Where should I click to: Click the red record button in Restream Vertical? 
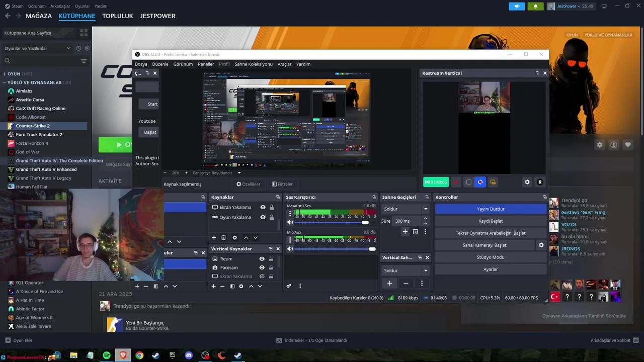(456, 182)
